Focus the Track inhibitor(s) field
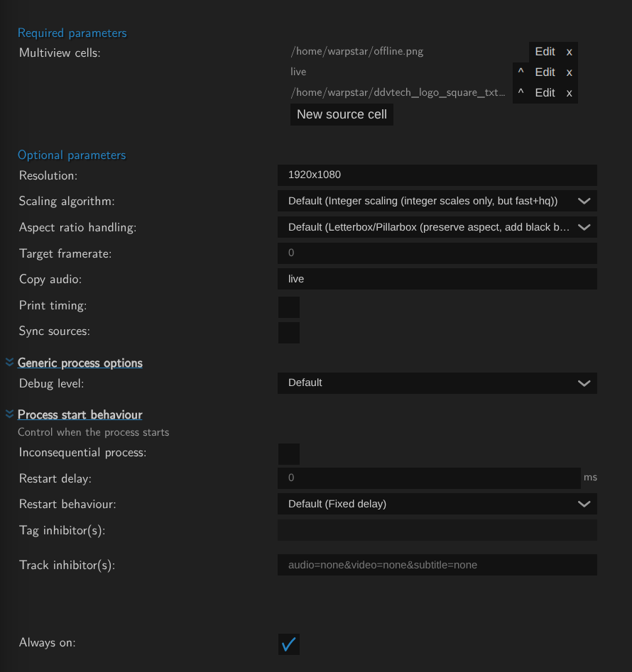This screenshot has height=672, width=632. click(x=437, y=565)
